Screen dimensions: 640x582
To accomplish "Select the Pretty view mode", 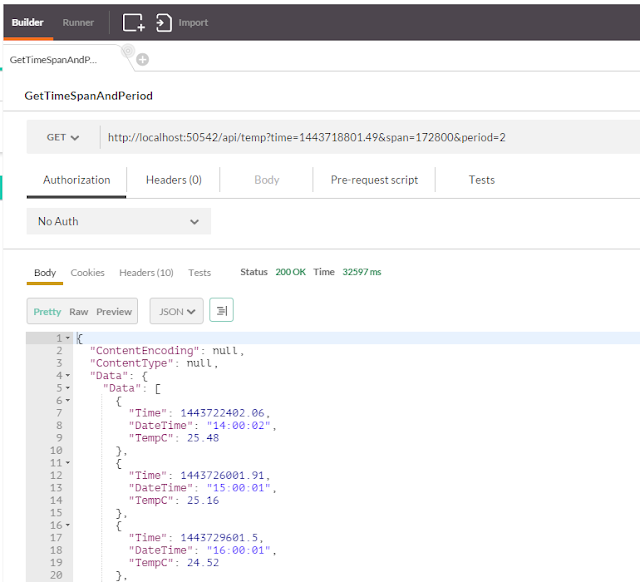I will 47,312.
